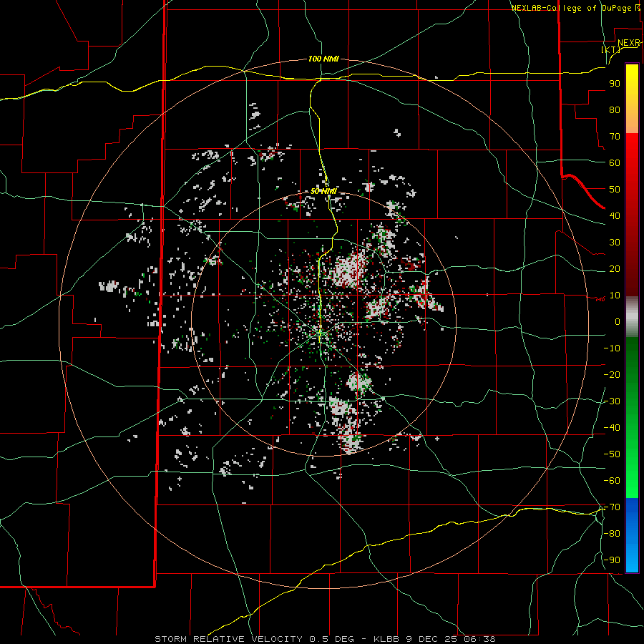644x644 pixels.
Task: Click "STORM RELATIVE VELOCITY" in the bottom caption
Action: (x=229, y=639)
